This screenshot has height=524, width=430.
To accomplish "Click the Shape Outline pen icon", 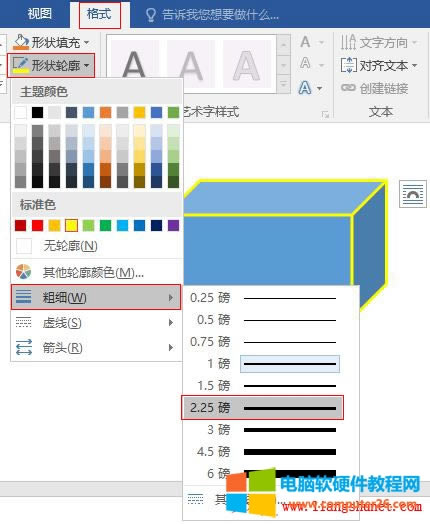I will pos(20,65).
